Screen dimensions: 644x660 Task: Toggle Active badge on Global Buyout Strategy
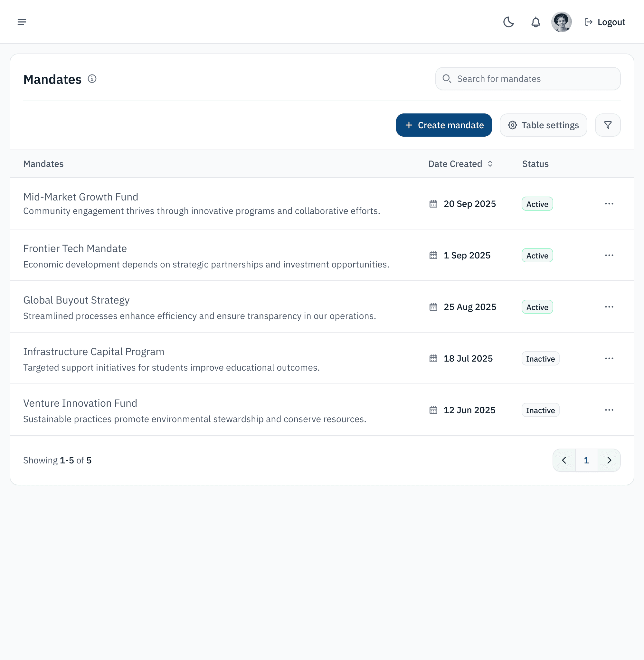coord(537,307)
